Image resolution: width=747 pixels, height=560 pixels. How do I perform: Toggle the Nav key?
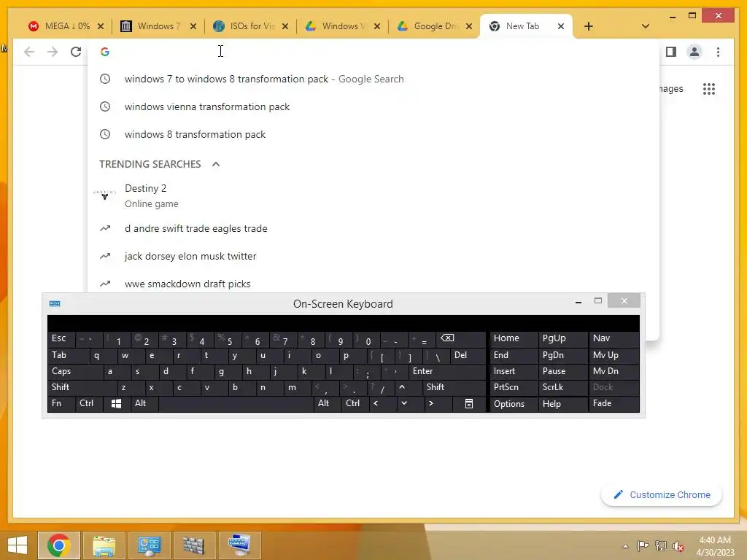614,338
